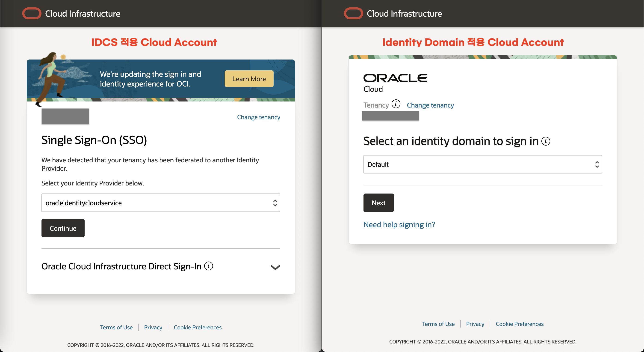Click the Oracle logo in right header
The image size is (644, 352).
(x=354, y=14)
